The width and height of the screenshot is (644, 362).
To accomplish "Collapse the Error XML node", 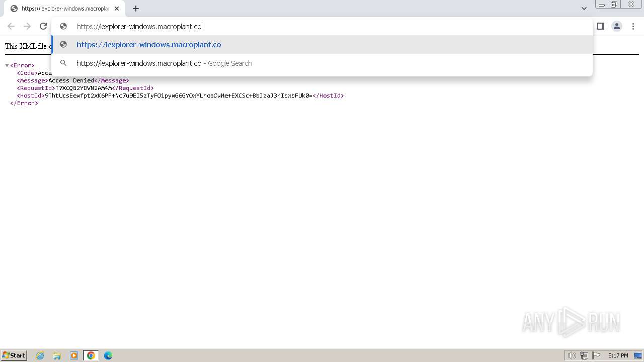I will coord(7,65).
